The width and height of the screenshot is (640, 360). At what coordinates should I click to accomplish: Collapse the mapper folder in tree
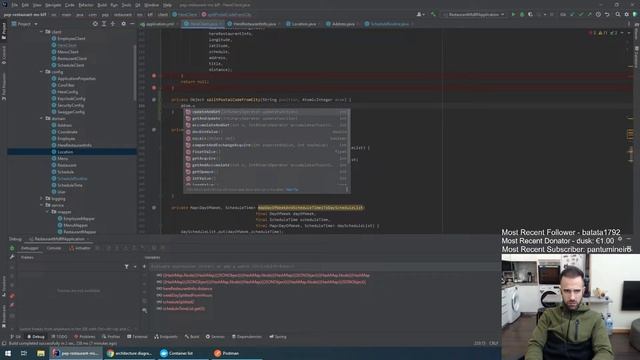(x=47, y=212)
